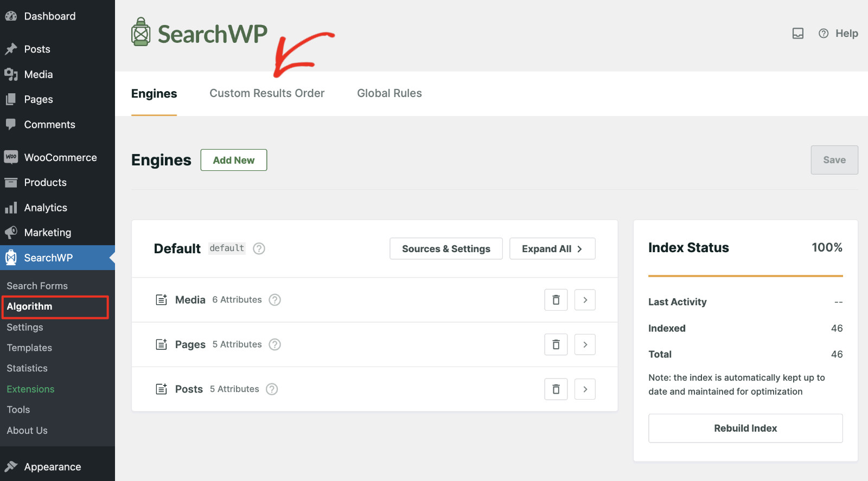868x481 pixels.
Task: Click the help icon next to Default engine
Action: 259,248
